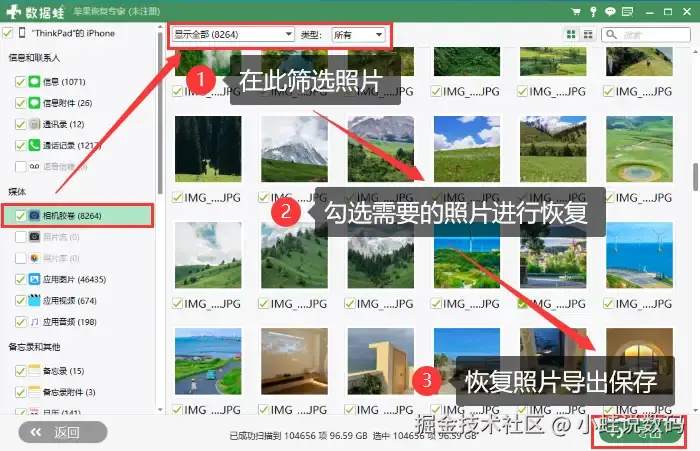The width and height of the screenshot is (700, 451).
Task: Click the 信息和联系人 section heading
Action: pyautogui.click(x=34, y=57)
